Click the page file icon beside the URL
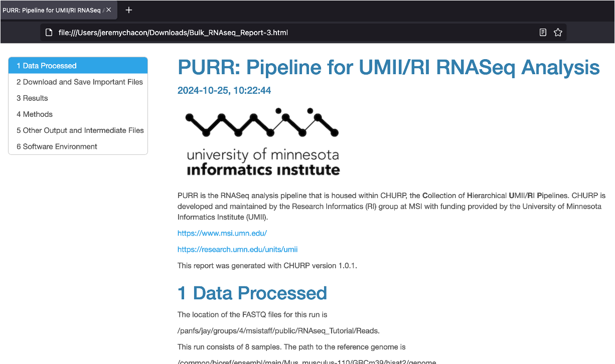 pos(49,33)
